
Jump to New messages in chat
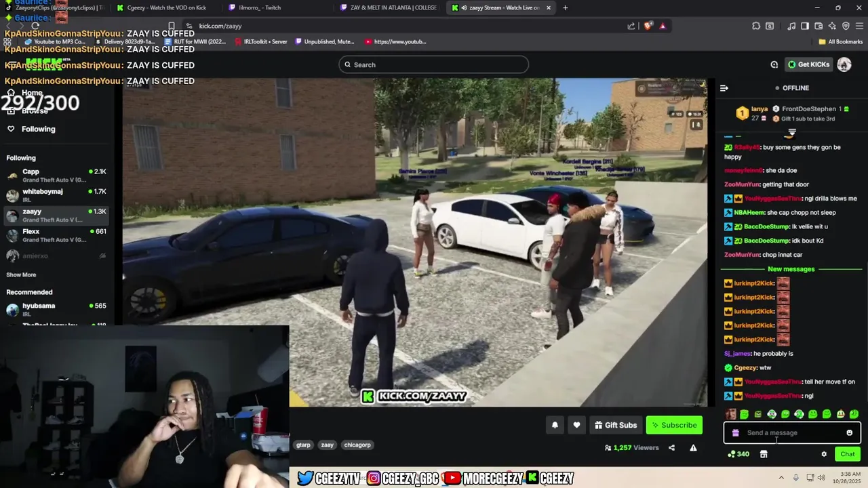[791, 269]
